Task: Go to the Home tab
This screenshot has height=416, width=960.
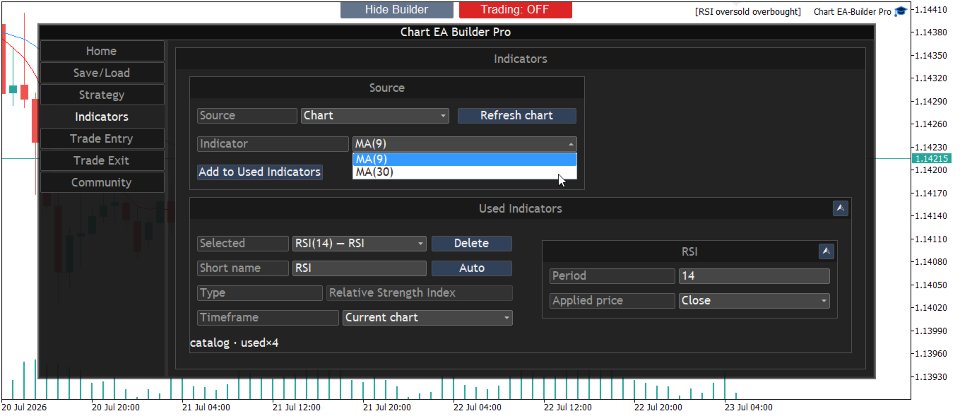Action: coord(102,51)
